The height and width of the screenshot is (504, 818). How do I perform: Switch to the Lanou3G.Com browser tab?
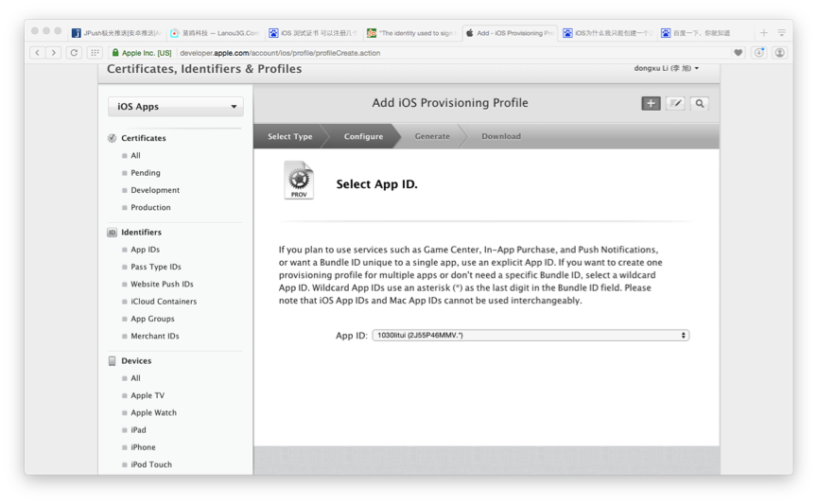pos(215,33)
